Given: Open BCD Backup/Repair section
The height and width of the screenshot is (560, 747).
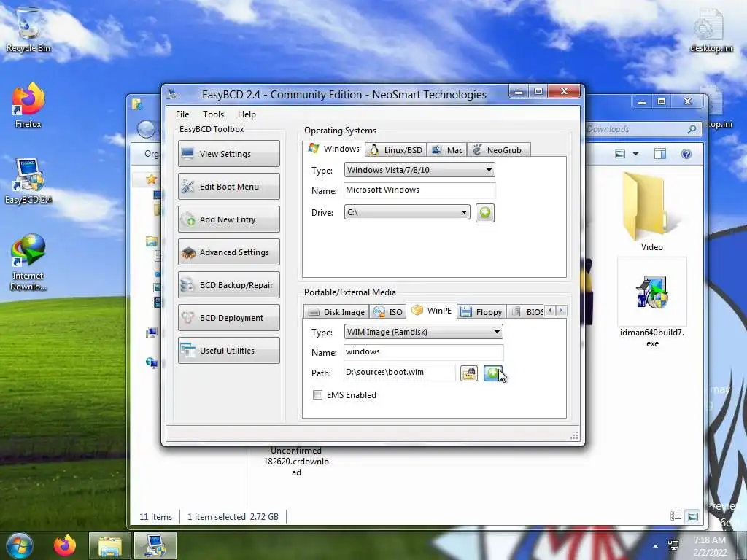Looking at the screenshot, I should click(x=228, y=285).
